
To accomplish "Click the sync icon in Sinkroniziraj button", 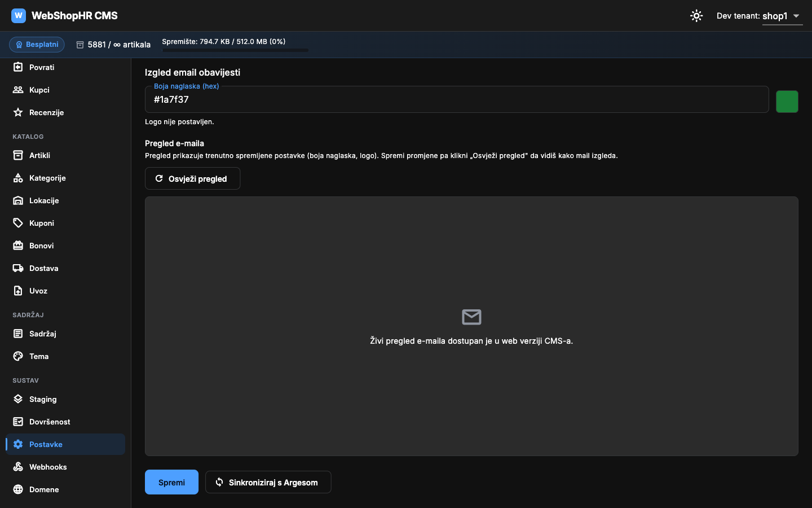I will 219,482.
